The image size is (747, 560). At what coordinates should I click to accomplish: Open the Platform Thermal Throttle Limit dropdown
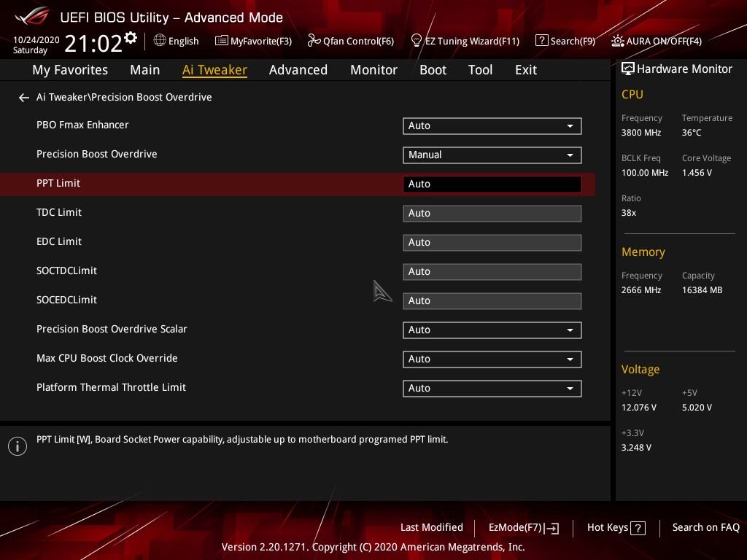(492, 389)
